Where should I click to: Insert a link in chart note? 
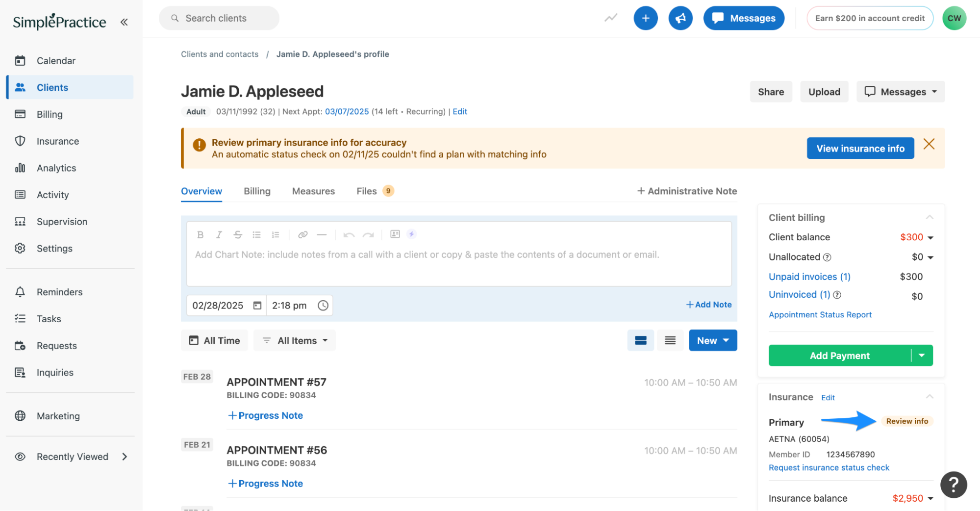pyautogui.click(x=302, y=234)
